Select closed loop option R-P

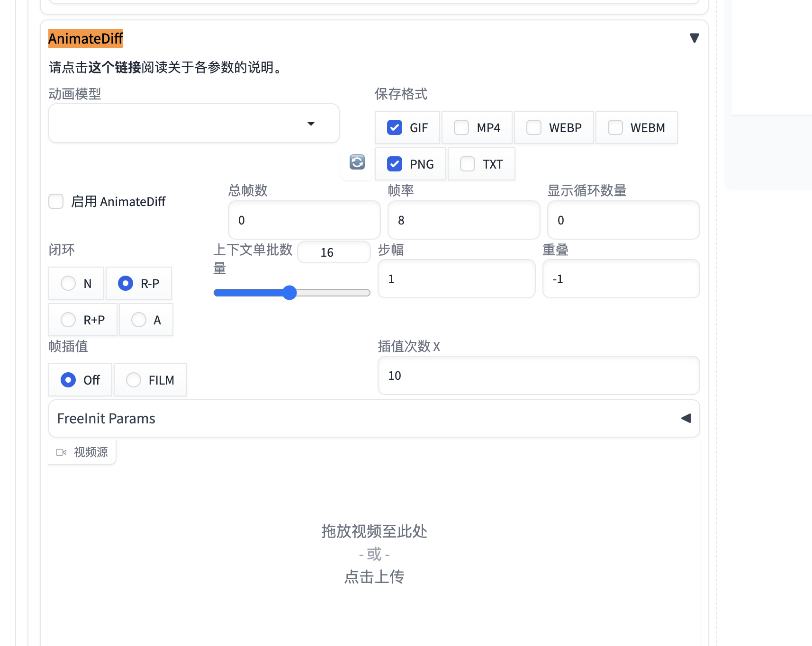point(126,283)
